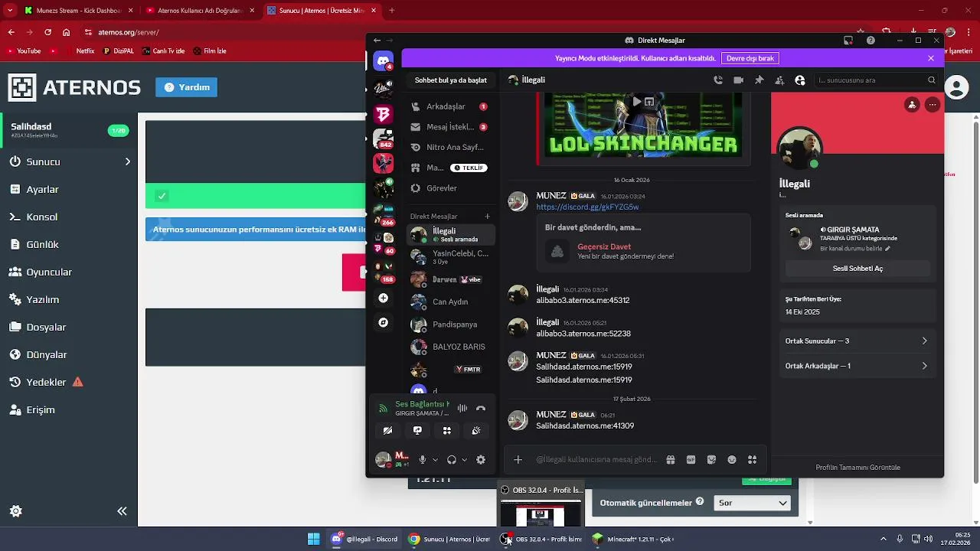Open Arkadaşlar in Discord sidebar
Viewport: 980px width, 551px height.
(450, 106)
